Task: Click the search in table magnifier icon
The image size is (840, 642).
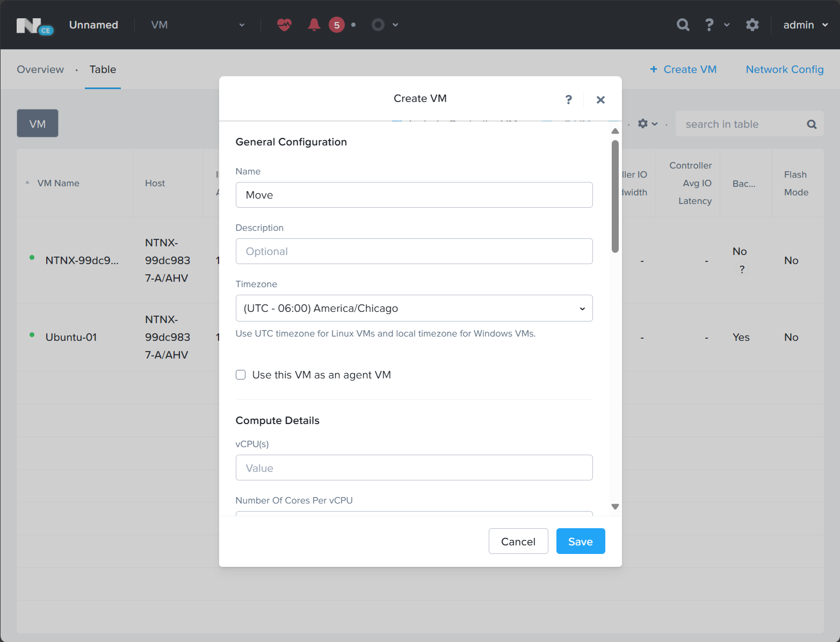Action: (x=812, y=125)
